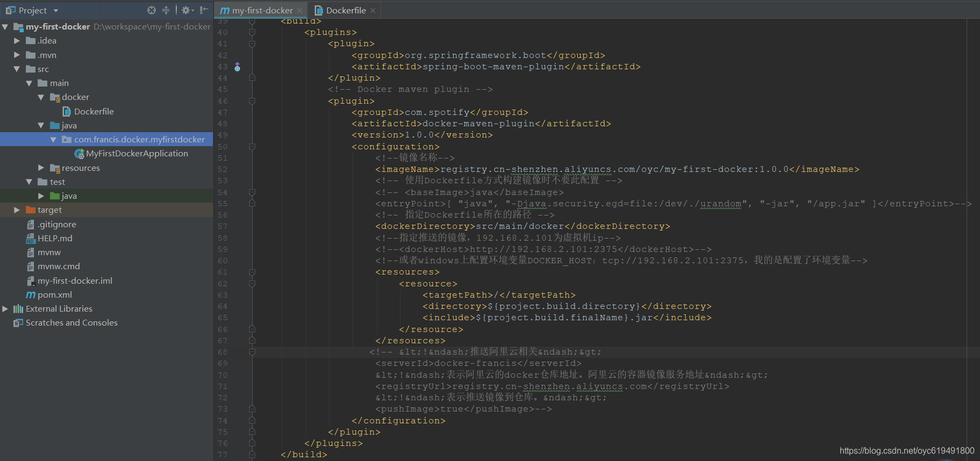Click the MyFirstDockerApplication class icon
Viewport: 980px width, 461px height.
(x=79, y=154)
